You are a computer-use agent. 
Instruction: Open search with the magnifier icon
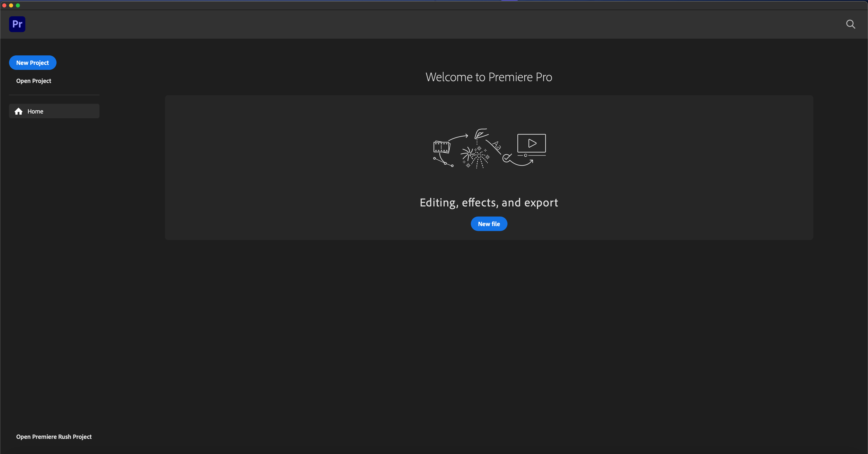850,24
